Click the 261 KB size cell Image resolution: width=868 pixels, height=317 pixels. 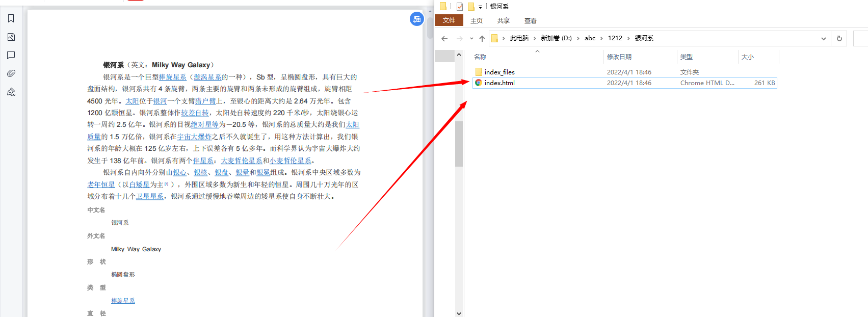coord(765,83)
